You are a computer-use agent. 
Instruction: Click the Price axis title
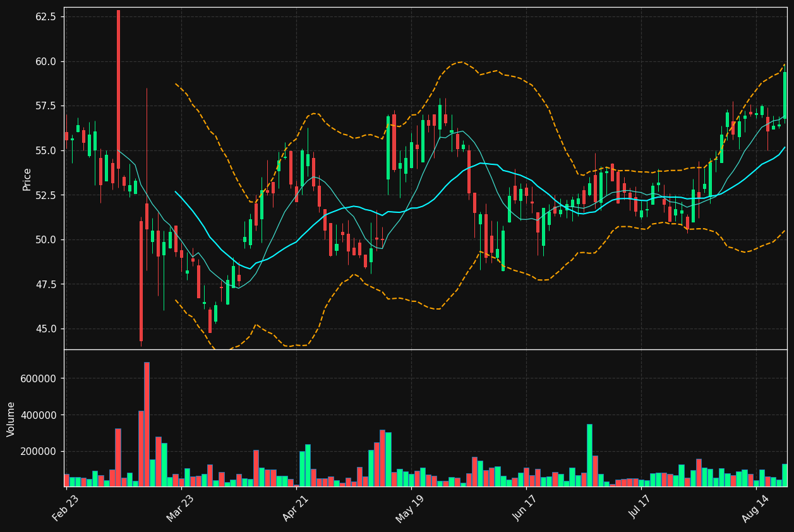pyautogui.click(x=27, y=179)
